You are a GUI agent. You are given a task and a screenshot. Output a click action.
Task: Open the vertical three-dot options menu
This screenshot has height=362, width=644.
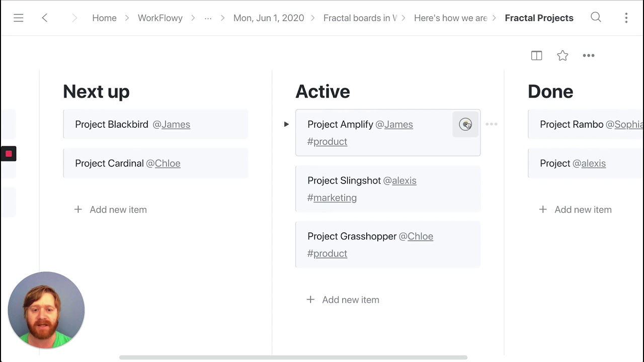(x=626, y=18)
